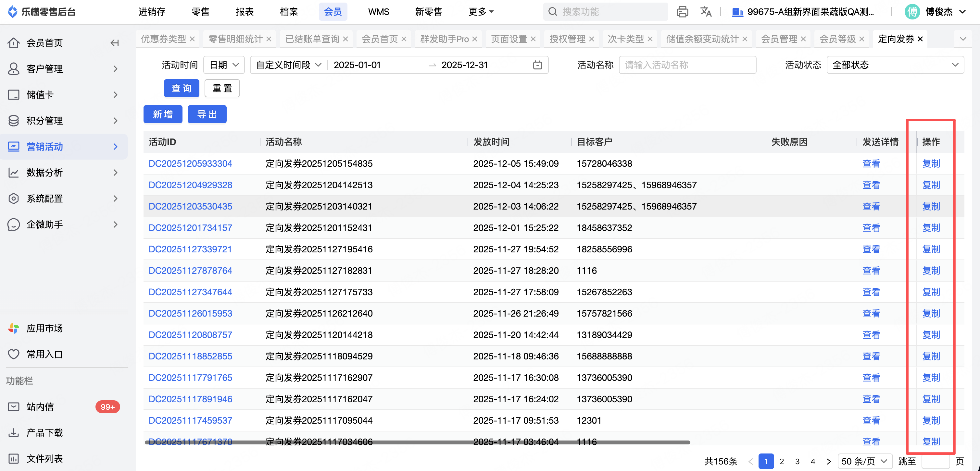980x471 pixels.
Task: Open 产品下载 in sidebar
Action: pyautogui.click(x=44, y=433)
